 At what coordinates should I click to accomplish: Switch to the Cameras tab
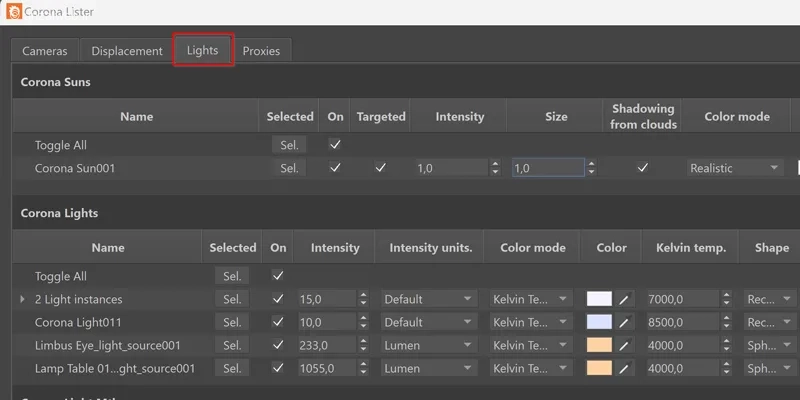(x=45, y=50)
